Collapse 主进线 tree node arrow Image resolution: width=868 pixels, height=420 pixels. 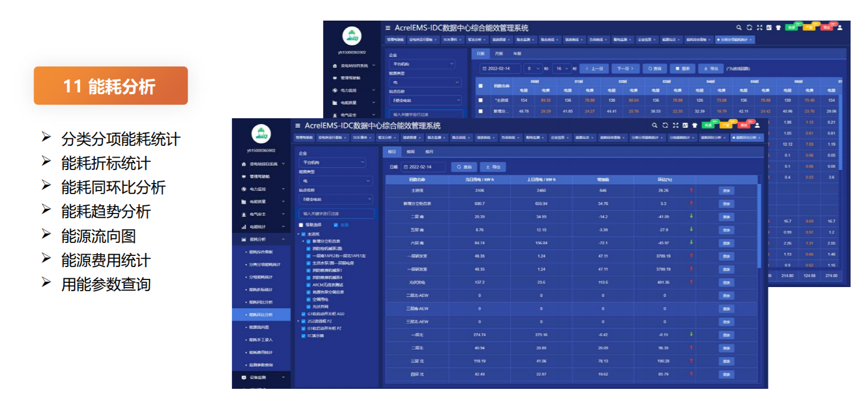pos(300,234)
